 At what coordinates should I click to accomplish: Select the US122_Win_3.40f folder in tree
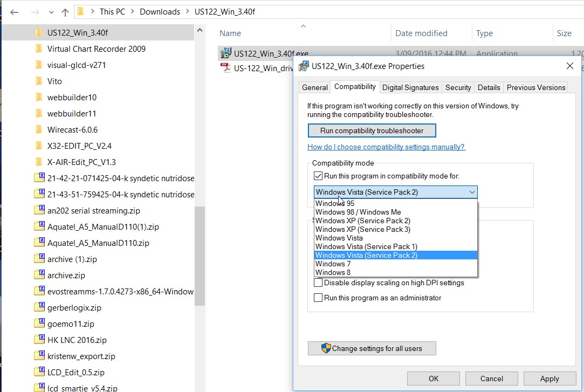tap(78, 33)
